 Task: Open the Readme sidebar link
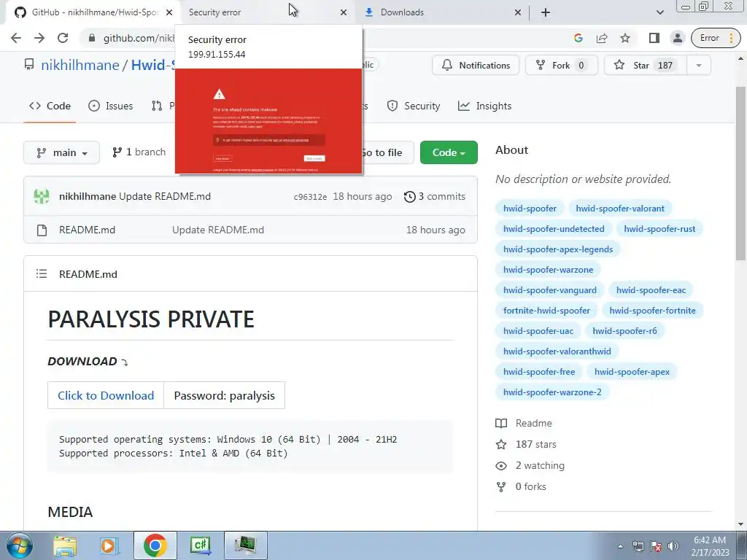click(524, 423)
